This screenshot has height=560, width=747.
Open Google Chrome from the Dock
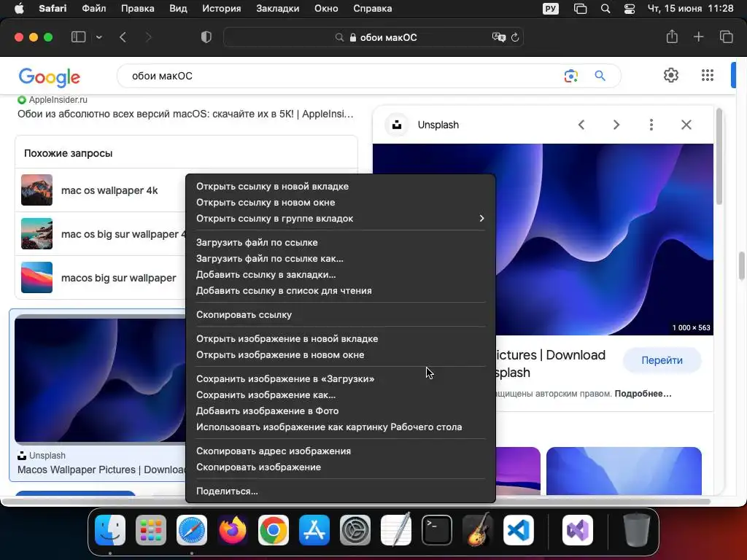coord(274,530)
